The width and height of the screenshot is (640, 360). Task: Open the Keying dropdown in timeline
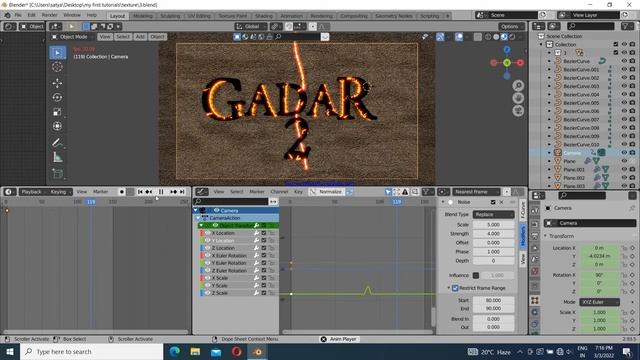point(60,191)
